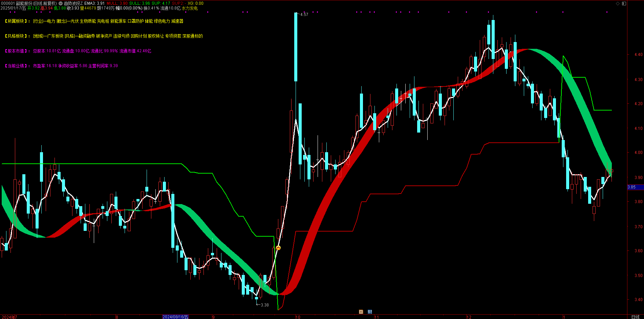Click the 新能源车 concept tag
Image resolution: width=644 pixels, height=319 pixels.
click(118, 21)
